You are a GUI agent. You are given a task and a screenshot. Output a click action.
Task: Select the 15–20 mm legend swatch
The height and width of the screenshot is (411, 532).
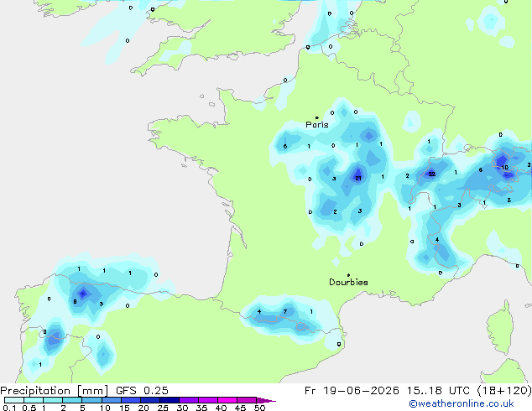131,400
